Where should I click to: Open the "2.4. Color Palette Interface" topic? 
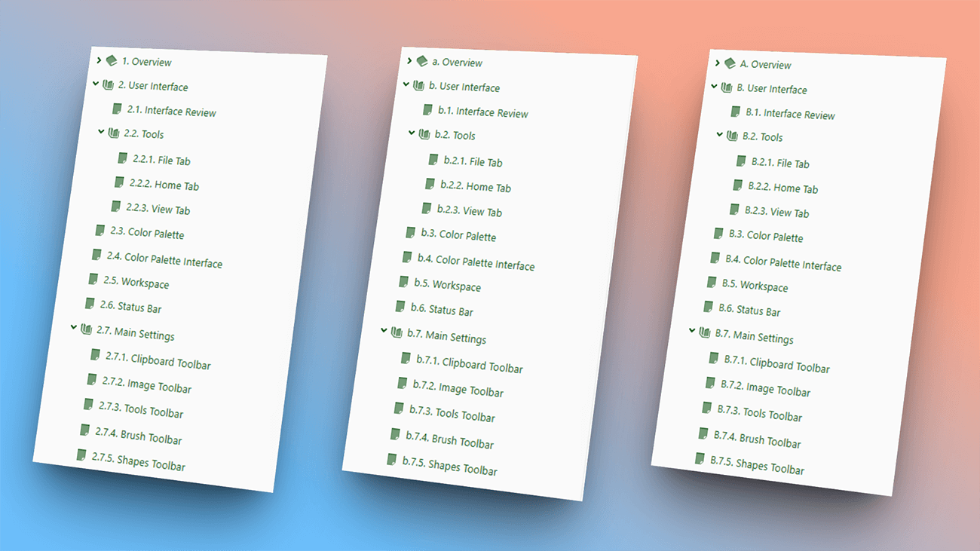(x=164, y=260)
